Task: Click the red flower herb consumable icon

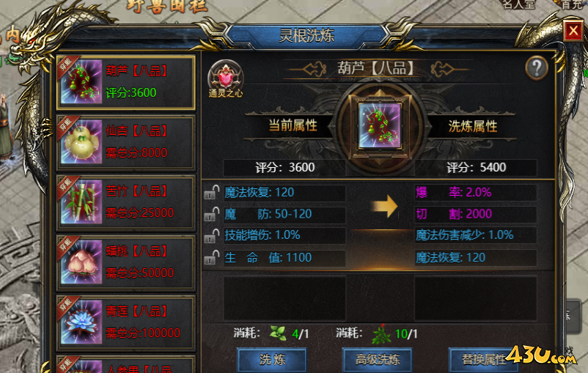Action: 381,333
